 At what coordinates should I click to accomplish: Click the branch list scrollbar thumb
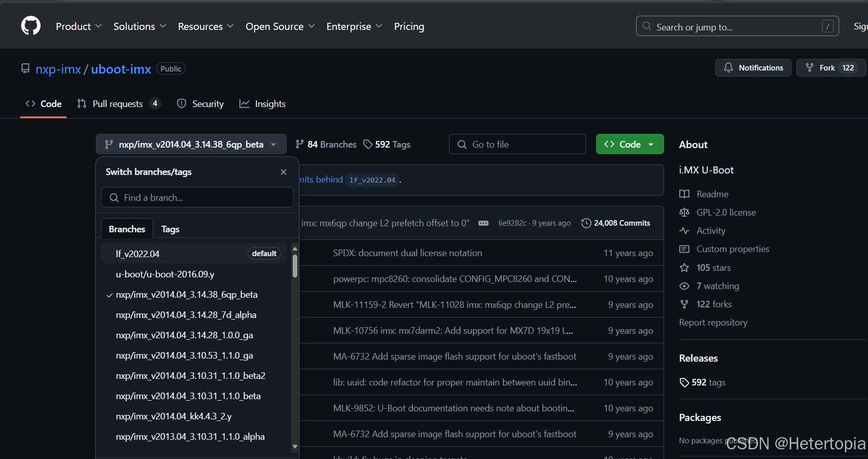click(295, 266)
